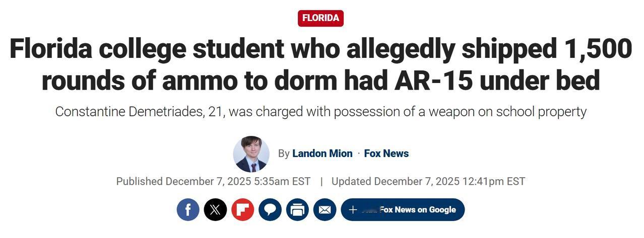Viewport: 644px width, 238px height.
Task: Share the article on X
Action: click(215, 209)
